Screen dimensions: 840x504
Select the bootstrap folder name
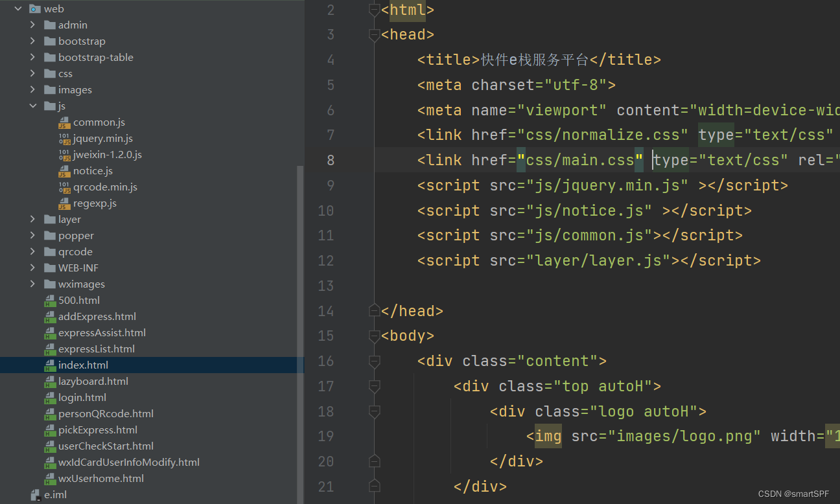pos(82,41)
